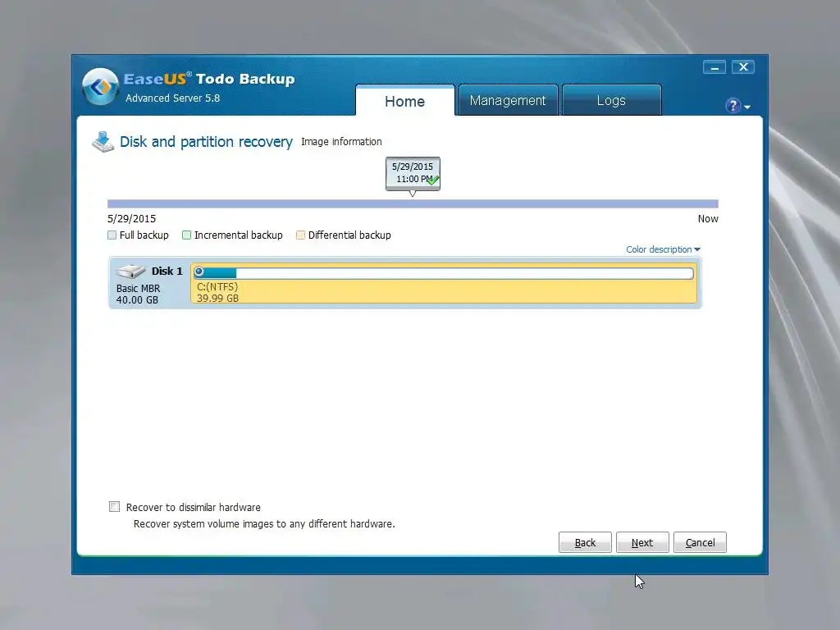The height and width of the screenshot is (630, 840).
Task: Switch to the Management tab
Action: tap(508, 100)
